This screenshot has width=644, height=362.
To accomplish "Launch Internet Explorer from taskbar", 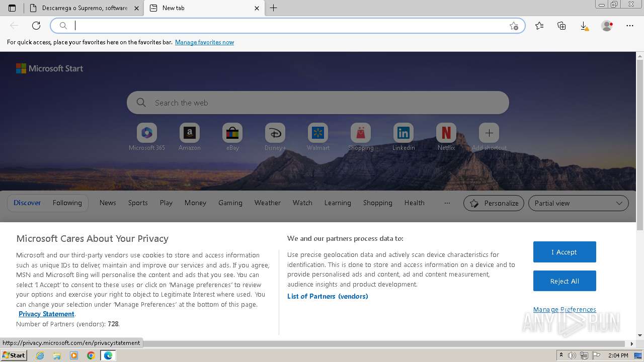I will coord(40,355).
